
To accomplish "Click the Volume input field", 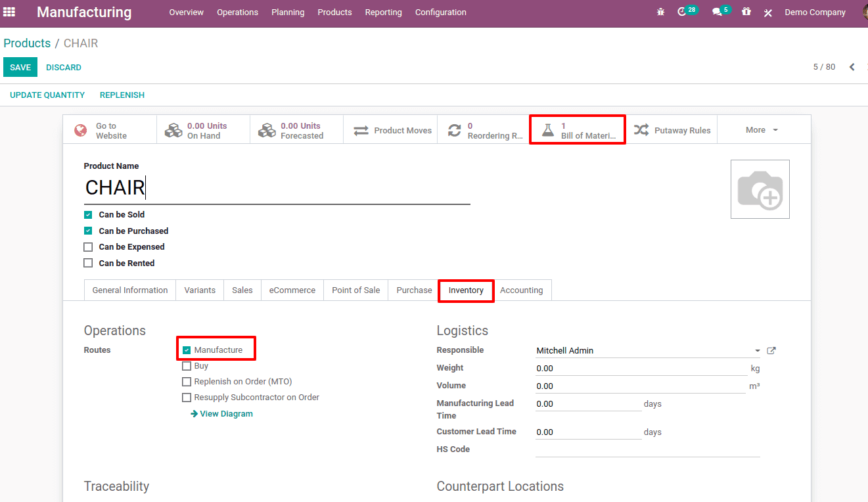I will [641, 386].
